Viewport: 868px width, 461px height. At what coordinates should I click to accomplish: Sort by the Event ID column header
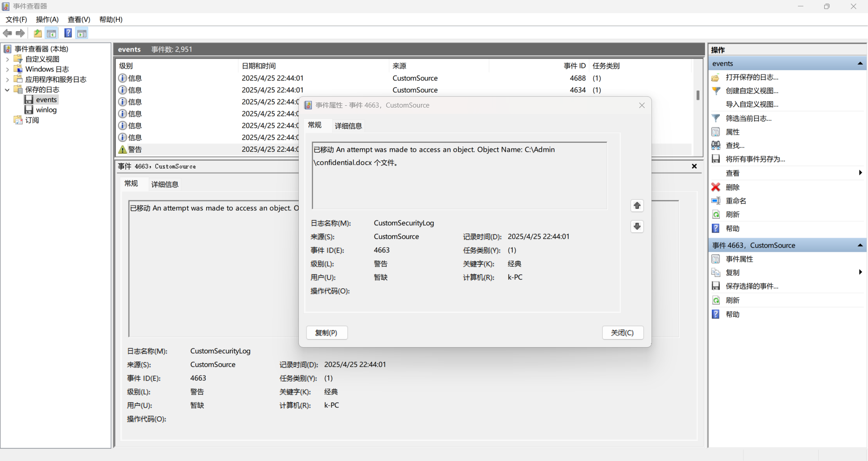pyautogui.click(x=539, y=66)
